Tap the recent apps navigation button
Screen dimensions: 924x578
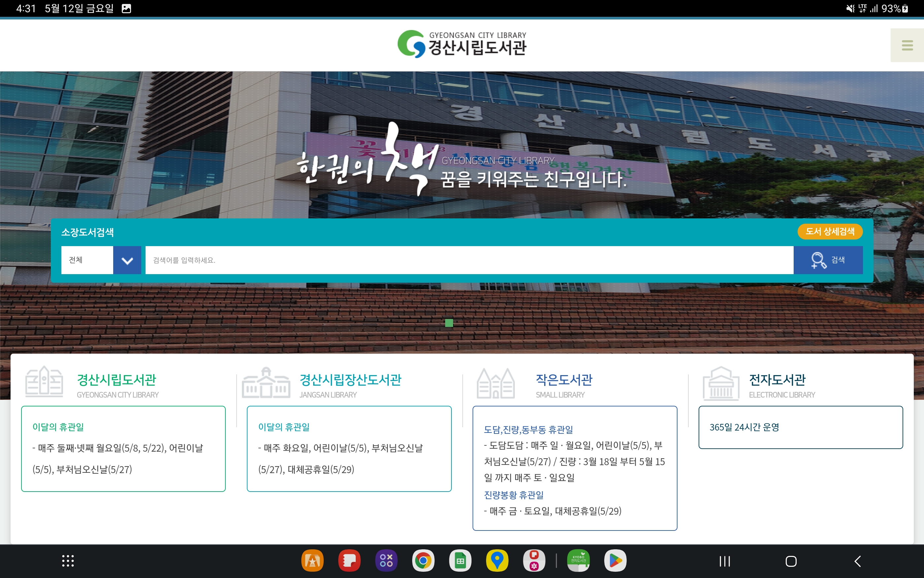pos(724,561)
